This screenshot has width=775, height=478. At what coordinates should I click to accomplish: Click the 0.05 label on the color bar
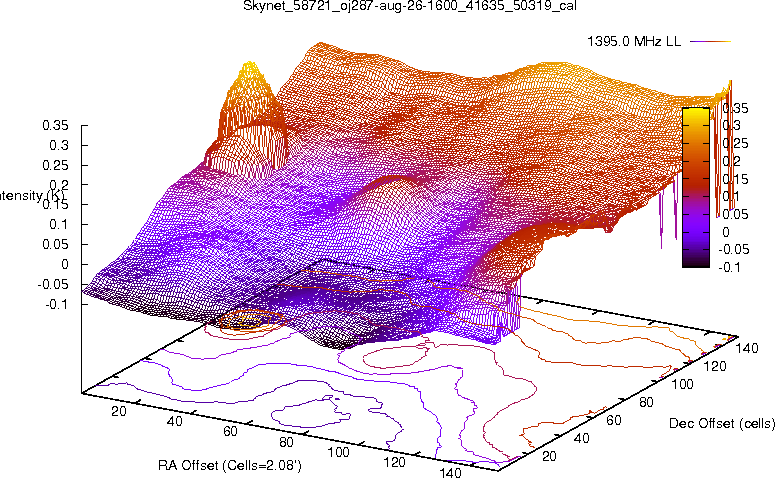click(735, 214)
